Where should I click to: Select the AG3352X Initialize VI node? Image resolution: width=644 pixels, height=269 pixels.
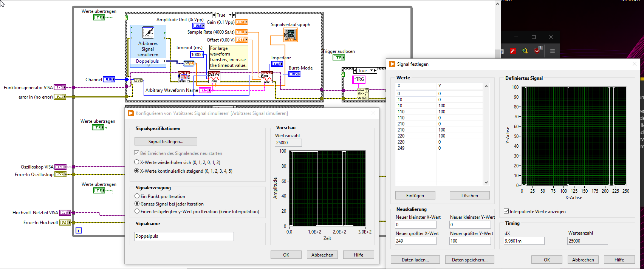coord(184,77)
